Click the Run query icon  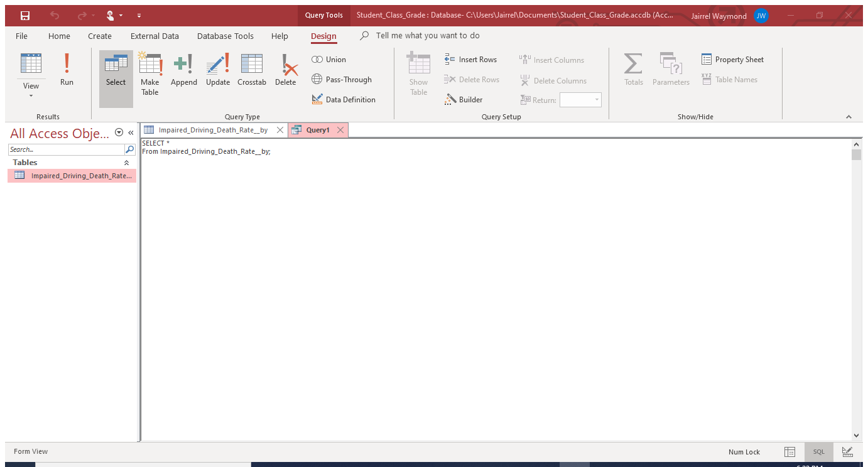[67, 70]
